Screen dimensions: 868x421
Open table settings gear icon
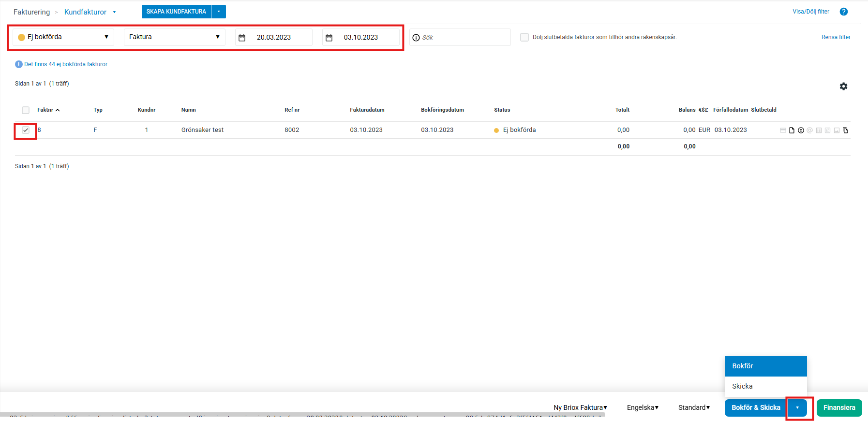point(843,86)
